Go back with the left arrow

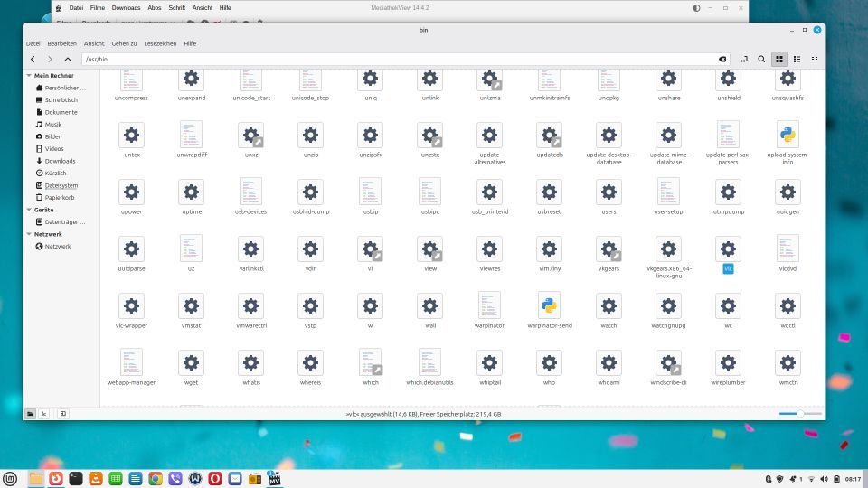[x=32, y=59]
